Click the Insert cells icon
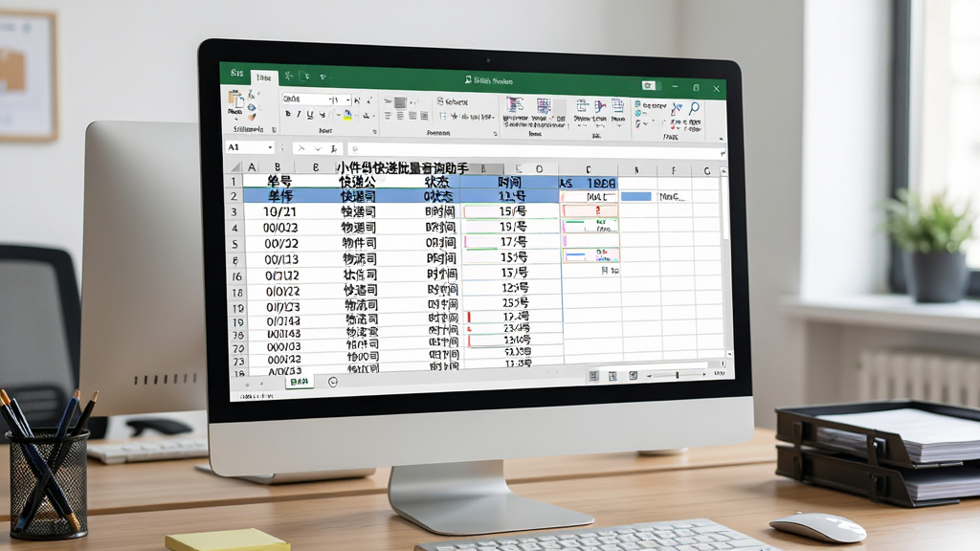Screen dimensions: 980x551 click(582, 106)
